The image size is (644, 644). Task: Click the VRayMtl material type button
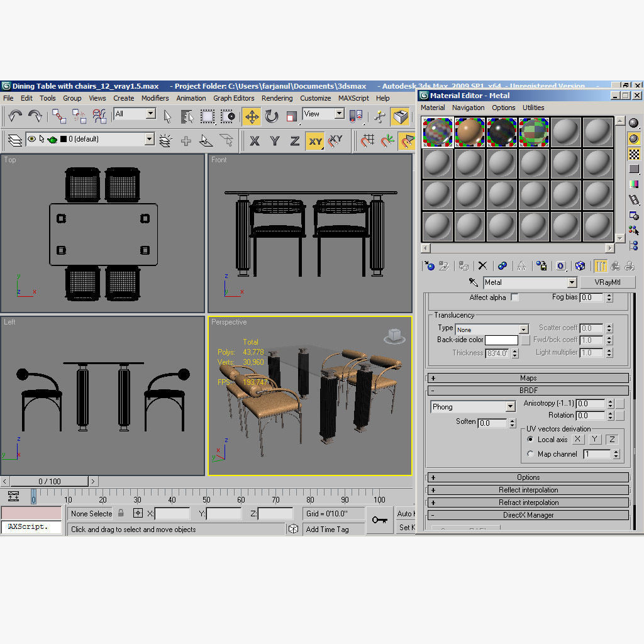pos(608,282)
